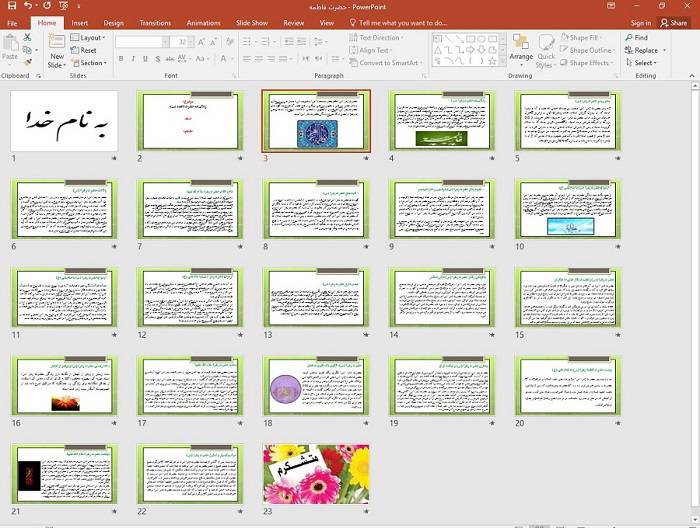
Task: Expand the Section dropdown
Action: [x=89, y=63]
